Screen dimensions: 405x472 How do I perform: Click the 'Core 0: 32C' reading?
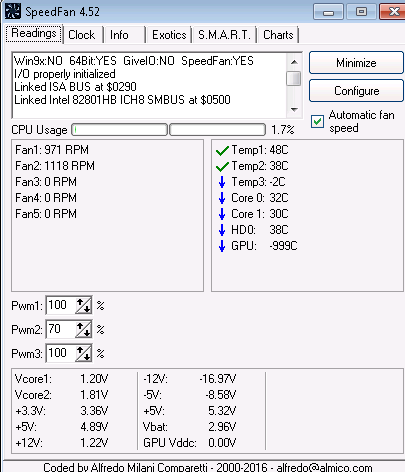tap(260, 198)
